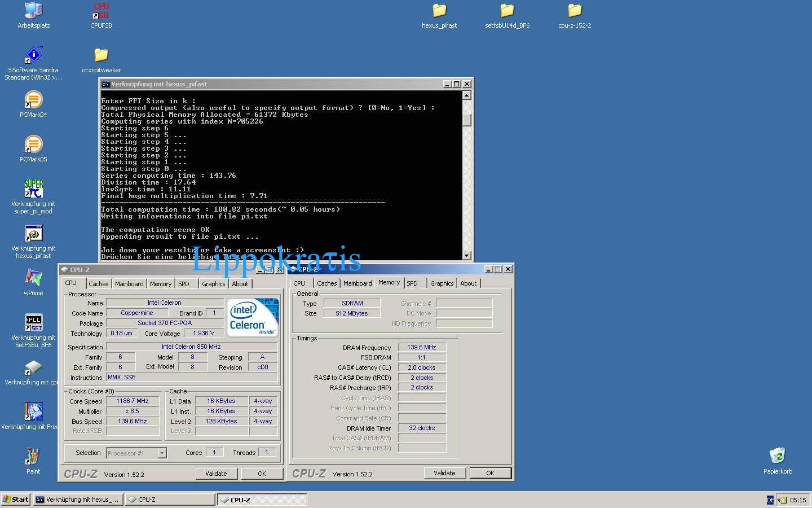Switch to Mainboard tab in left CPU-Z
812x508 pixels.
tap(129, 284)
